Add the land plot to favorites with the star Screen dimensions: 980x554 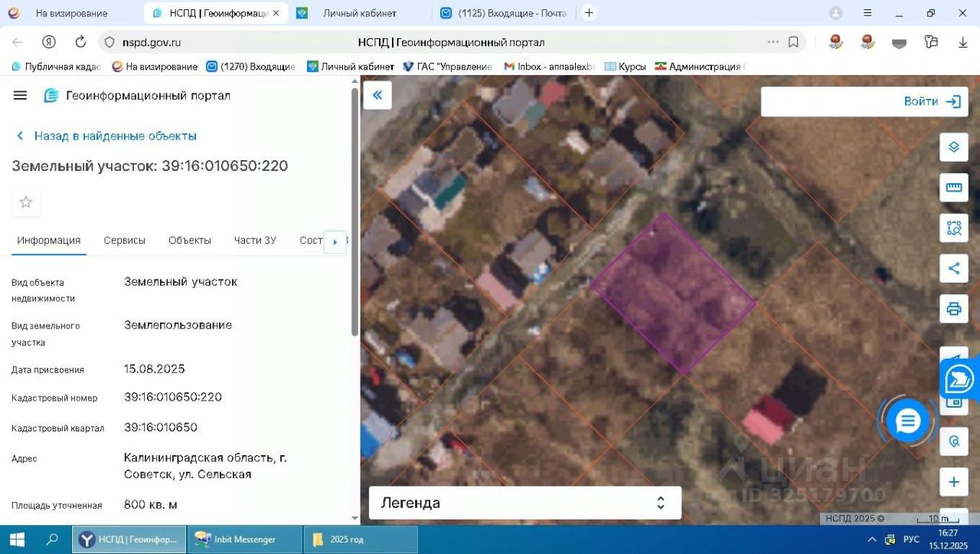pos(26,202)
